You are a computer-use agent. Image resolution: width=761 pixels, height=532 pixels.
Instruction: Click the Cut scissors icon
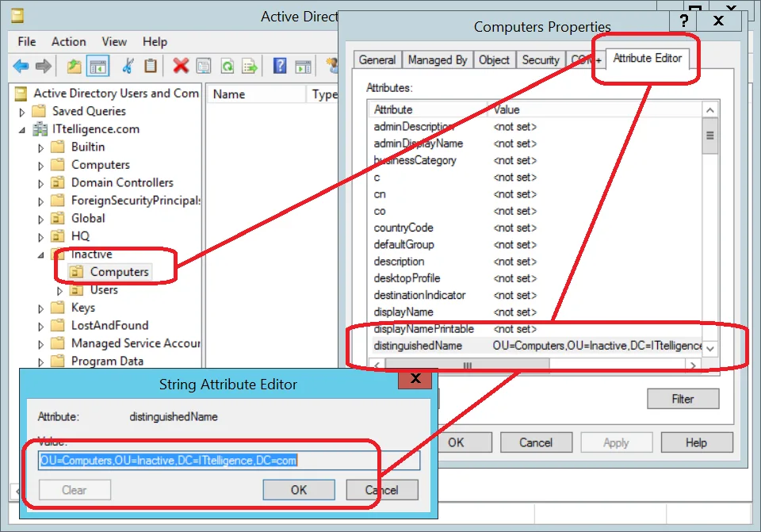tap(128, 66)
